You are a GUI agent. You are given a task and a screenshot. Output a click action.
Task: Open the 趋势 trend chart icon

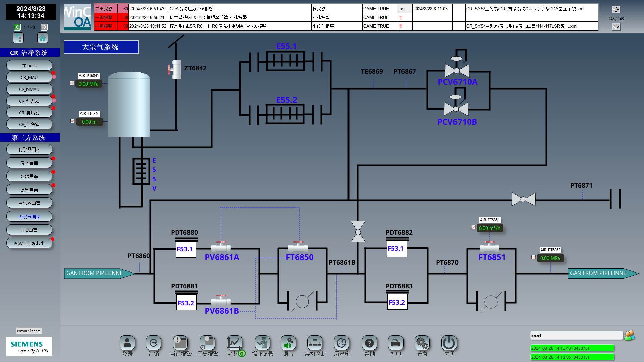tap(234, 343)
